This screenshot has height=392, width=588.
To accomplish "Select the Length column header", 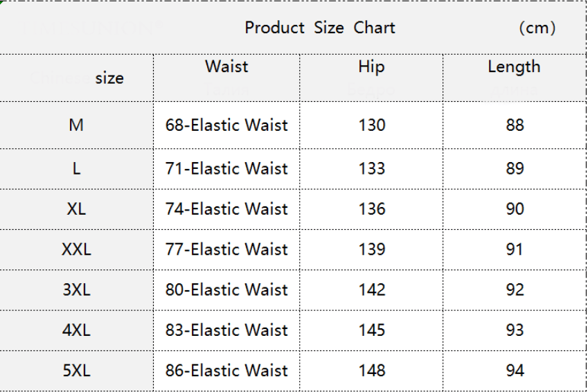I will point(514,66).
